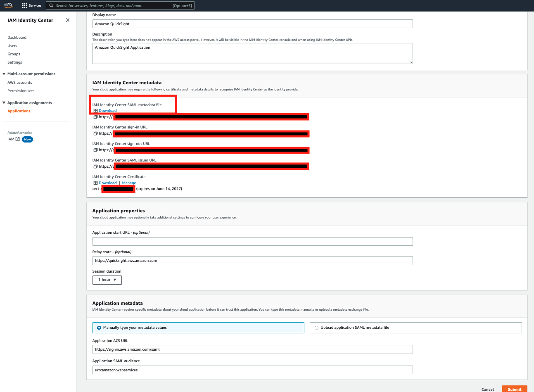Click the 'Related consoles' label
Viewport: 534px width, 392px height.
(x=19, y=133)
